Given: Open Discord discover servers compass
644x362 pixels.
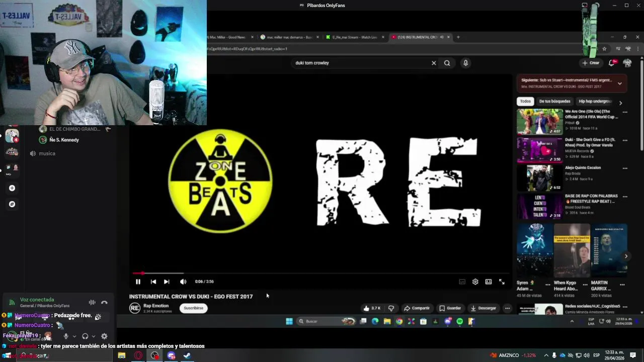Looking at the screenshot, I should point(12,204).
